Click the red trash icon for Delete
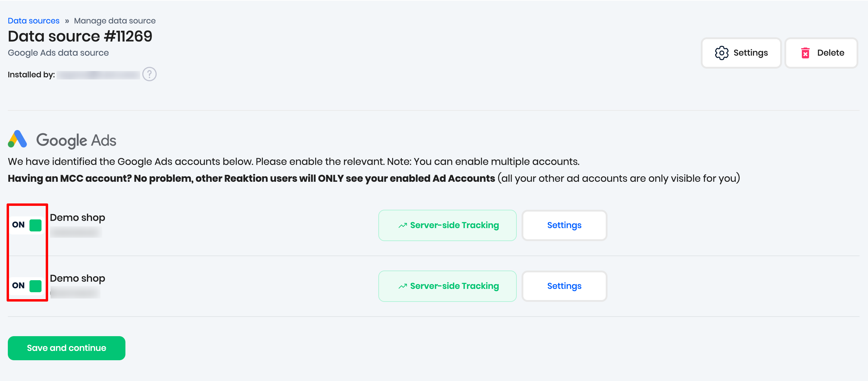Image resolution: width=868 pixels, height=381 pixels. tap(805, 53)
